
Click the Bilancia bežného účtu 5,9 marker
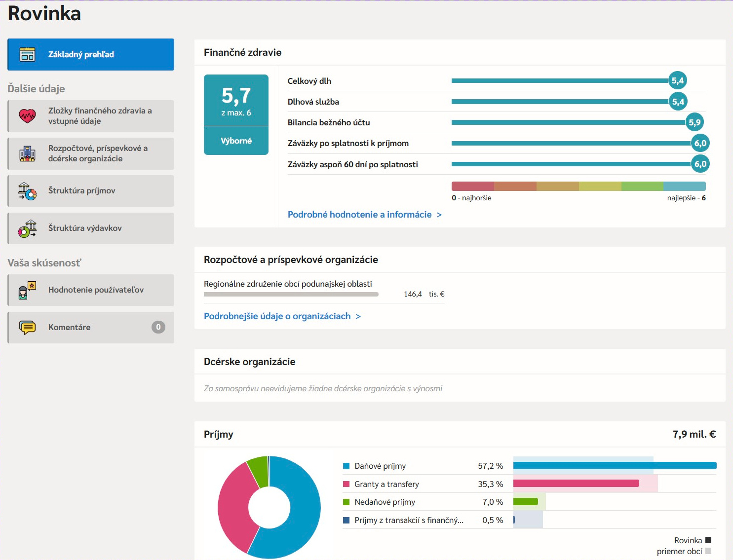point(694,122)
